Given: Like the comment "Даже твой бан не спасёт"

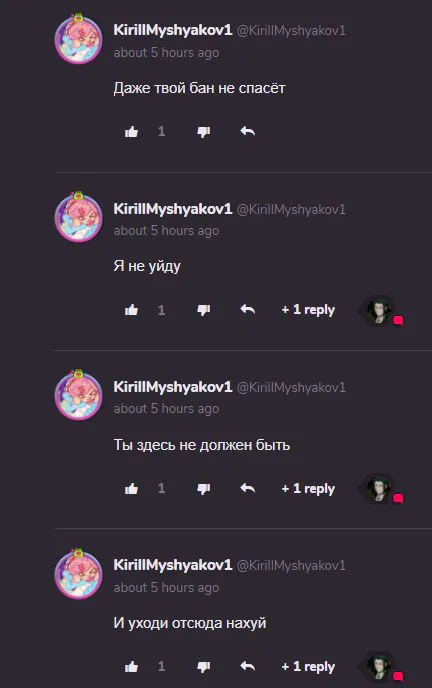Looking at the screenshot, I should [x=131, y=132].
